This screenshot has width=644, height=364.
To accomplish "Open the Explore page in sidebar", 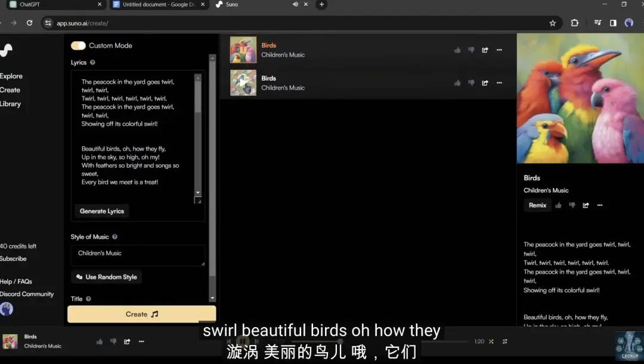I will (11, 76).
